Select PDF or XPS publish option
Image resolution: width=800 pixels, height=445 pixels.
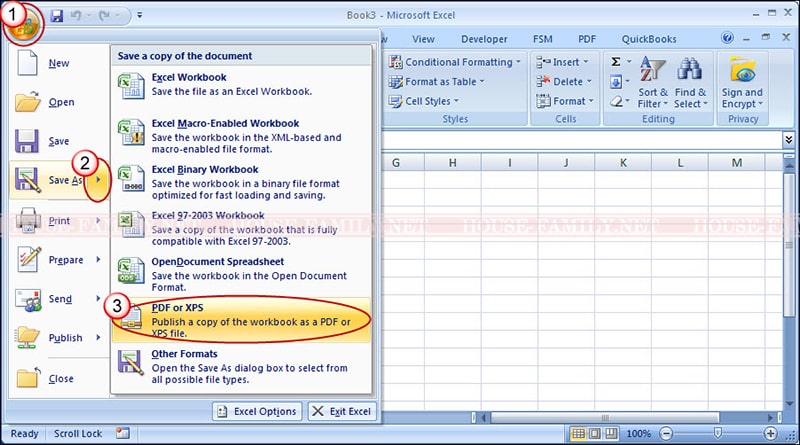(241, 320)
